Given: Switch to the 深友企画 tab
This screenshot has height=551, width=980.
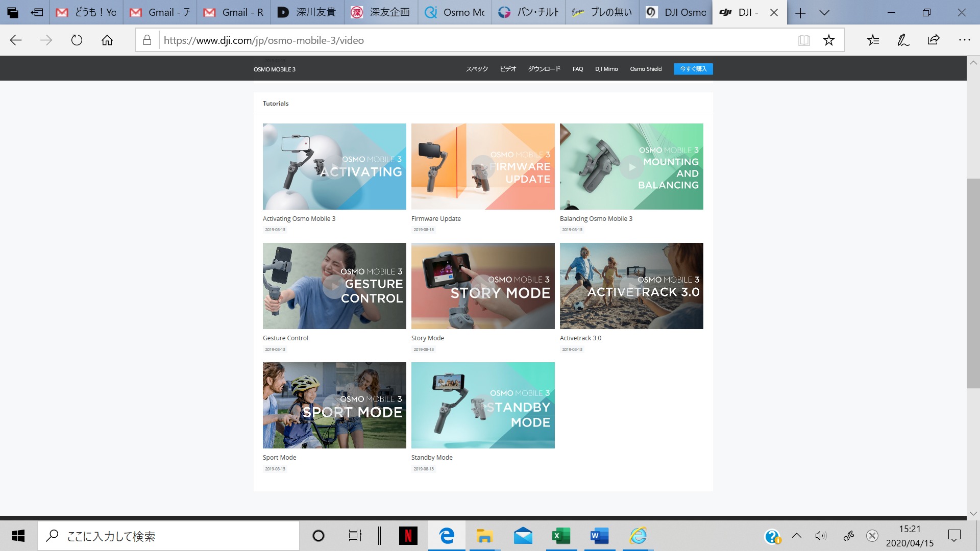Looking at the screenshot, I should coord(381,12).
